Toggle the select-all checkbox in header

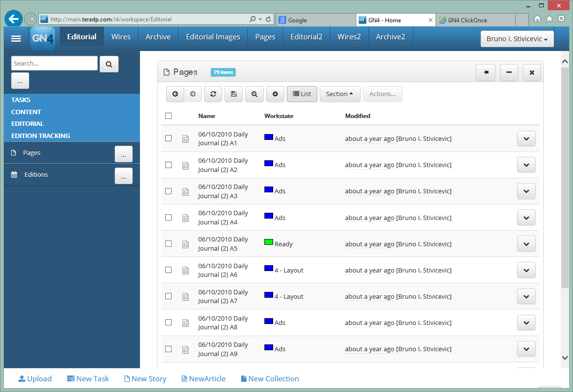pos(169,116)
